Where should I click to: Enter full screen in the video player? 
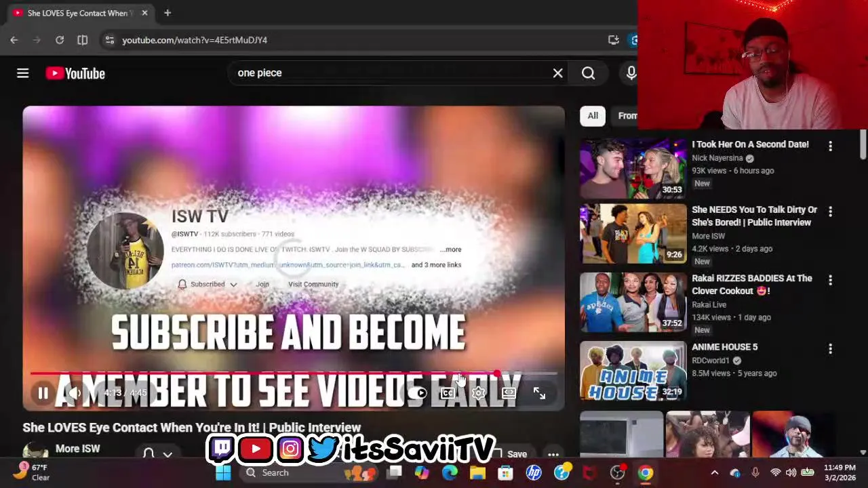point(539,393)
